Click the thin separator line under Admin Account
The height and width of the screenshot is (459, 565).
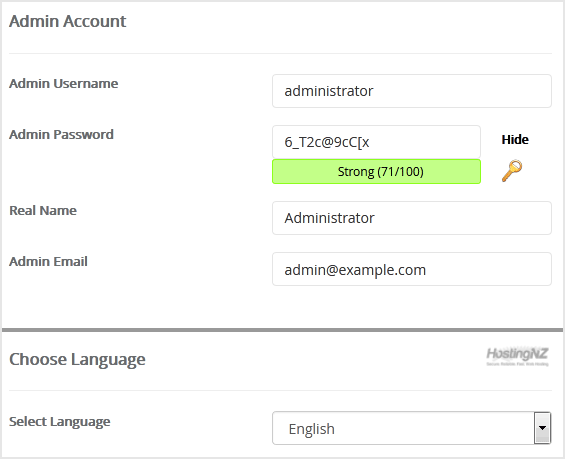pyautogui.click(x=280, y=53)
